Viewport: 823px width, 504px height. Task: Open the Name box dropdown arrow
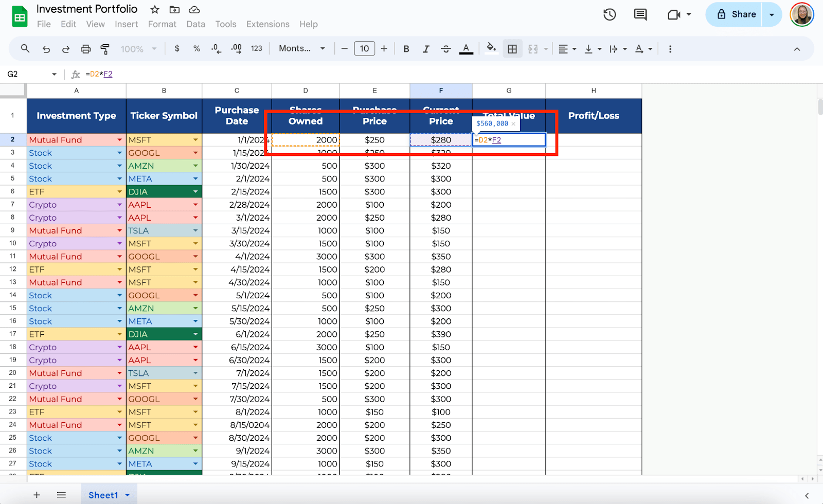coord(54,74)
